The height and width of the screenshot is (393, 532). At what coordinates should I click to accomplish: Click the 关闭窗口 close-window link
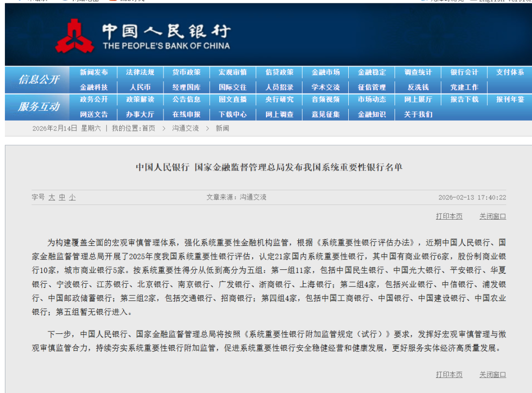point(492,216)
